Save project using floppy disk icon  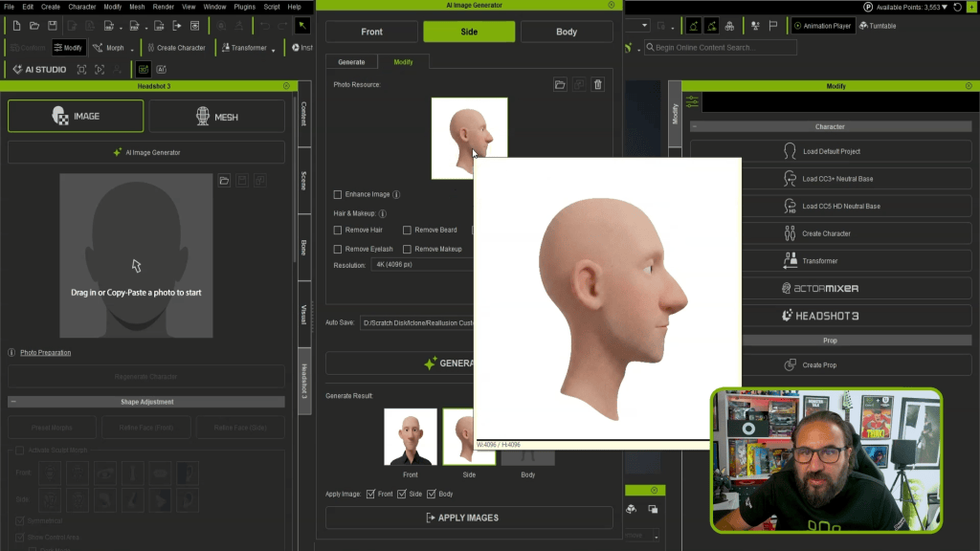[53, 26]
